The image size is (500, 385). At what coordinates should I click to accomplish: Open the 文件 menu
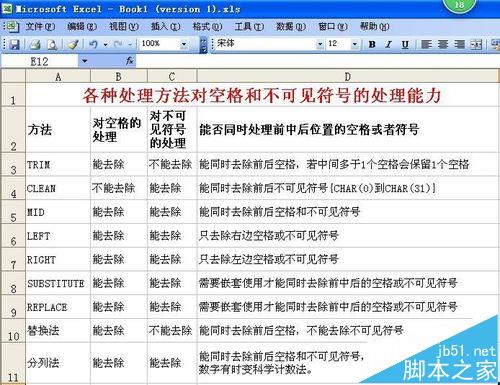[x=40, y=26]
